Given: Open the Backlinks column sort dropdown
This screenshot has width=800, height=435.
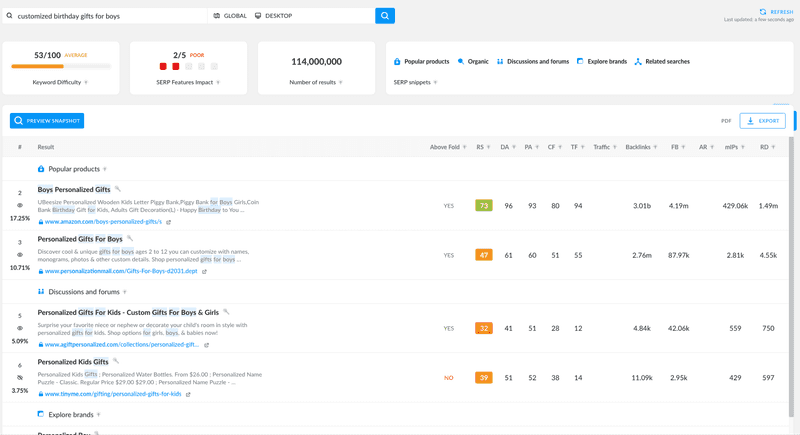Looking at the screenshot, I should click(655, 147).
